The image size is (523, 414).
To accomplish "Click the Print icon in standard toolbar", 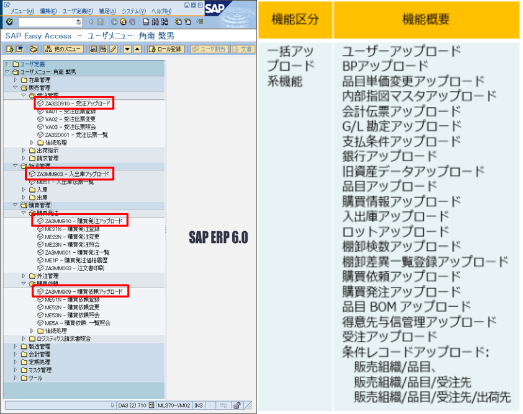I will pyautogui.click(x=146, y=22).
